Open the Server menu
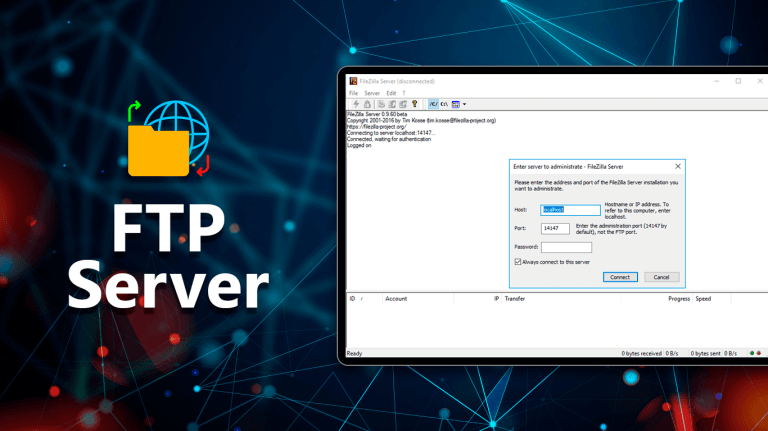This screenshot has height=431, width=768. point(372,93)
